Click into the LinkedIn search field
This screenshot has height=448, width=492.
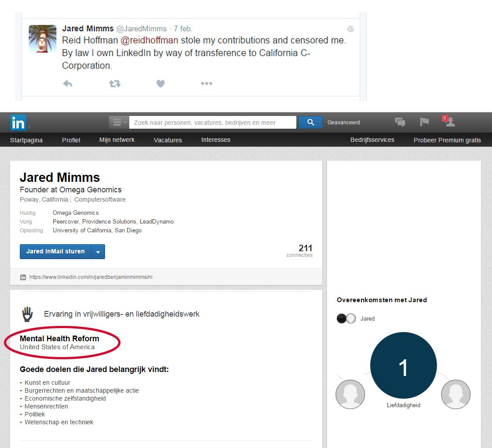point(213,122)
